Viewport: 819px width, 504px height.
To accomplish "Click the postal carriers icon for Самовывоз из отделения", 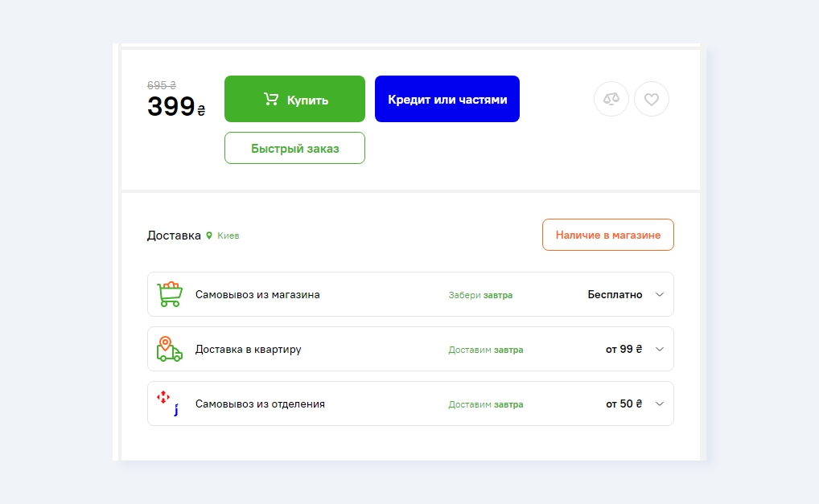I will (169, 404).
